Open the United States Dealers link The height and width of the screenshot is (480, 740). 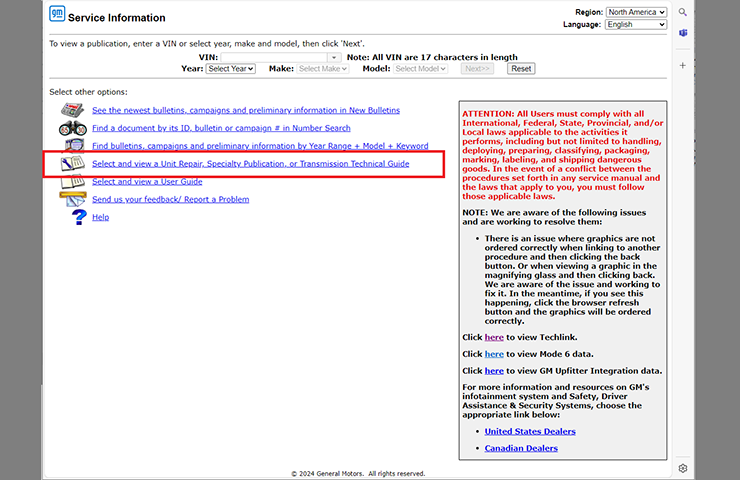pyautogui.click(x=530, y=431)
